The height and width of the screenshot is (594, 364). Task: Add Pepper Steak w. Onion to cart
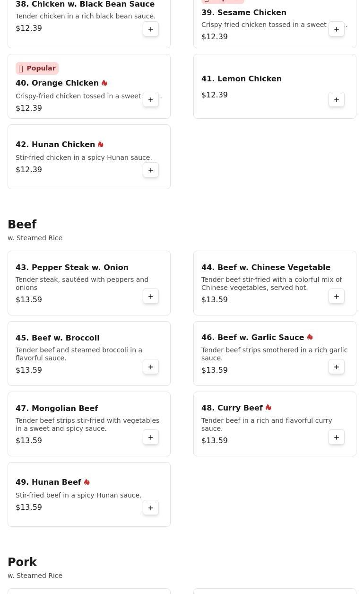coord(151,297)
